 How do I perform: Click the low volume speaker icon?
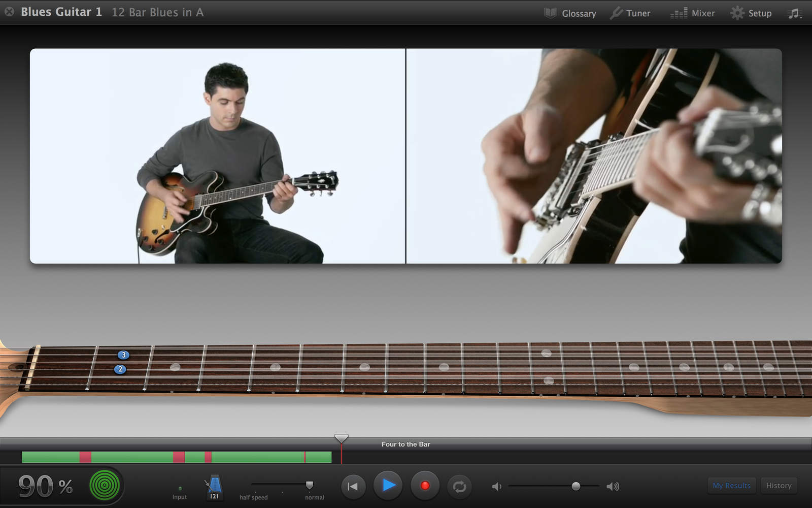coord(496,487)
